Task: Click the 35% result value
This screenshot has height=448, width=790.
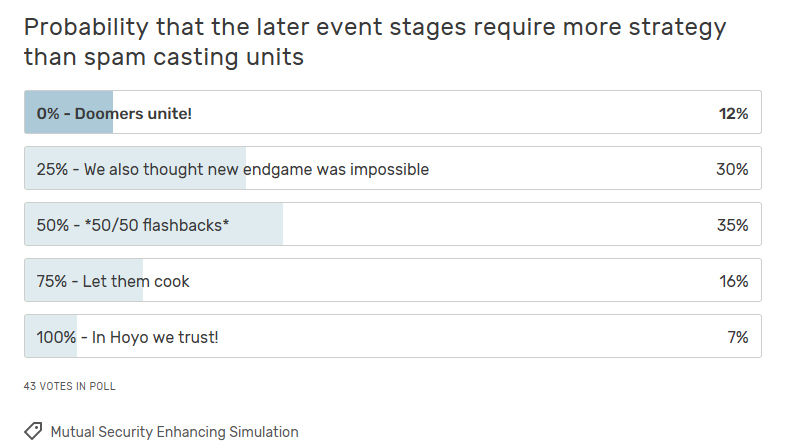Action: coord(732,226)
